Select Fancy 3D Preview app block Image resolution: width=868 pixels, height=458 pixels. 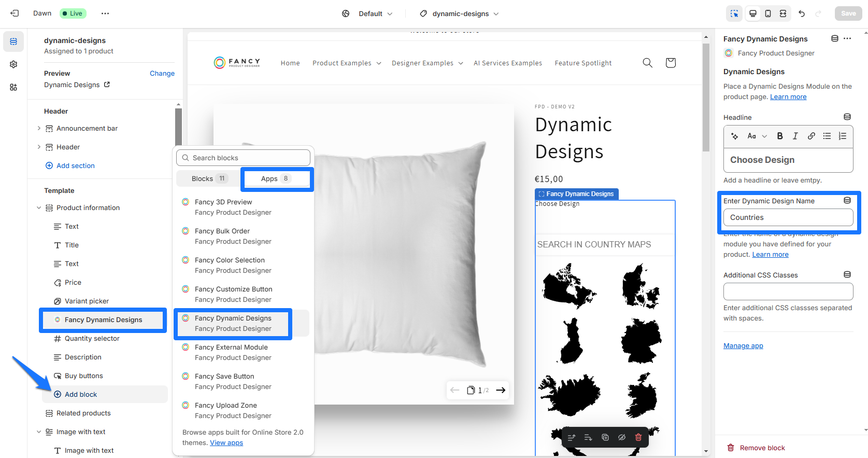pyautogui.click(x=243, y=207)
